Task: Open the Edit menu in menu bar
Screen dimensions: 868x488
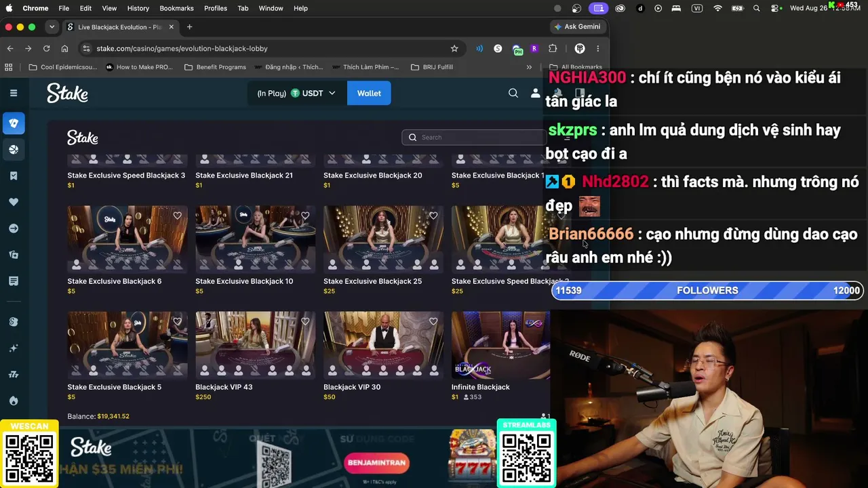Action: (85, 8)
